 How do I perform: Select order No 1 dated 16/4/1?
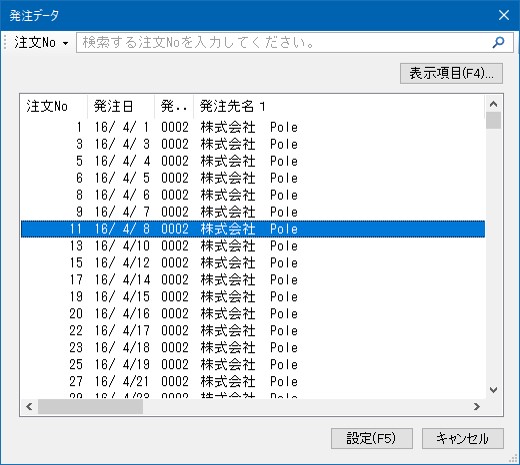point(253,127)
